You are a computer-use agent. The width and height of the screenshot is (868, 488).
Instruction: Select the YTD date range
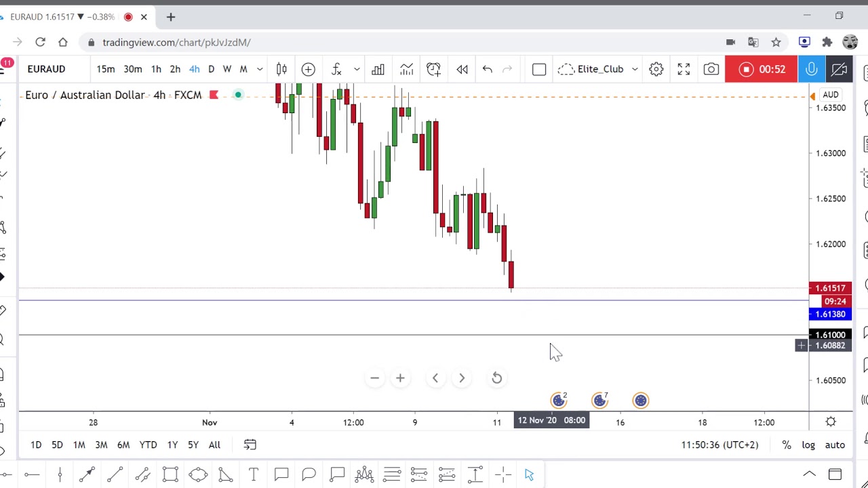point(148,445)
